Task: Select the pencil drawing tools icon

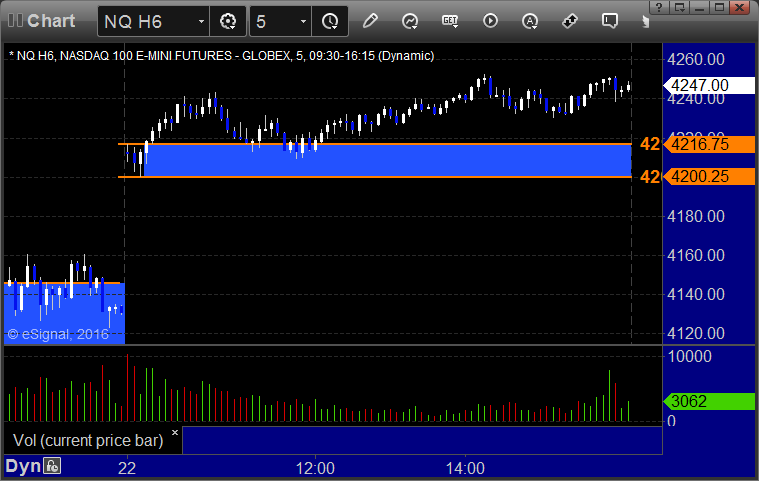Action: coord(370,21)
